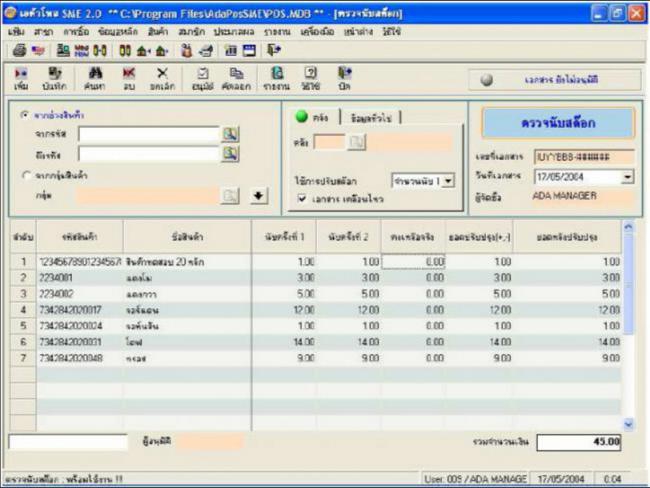Click the printer icon in the top toolbar
The height and width of the screenshot is (488, 650).
point(19,51)
